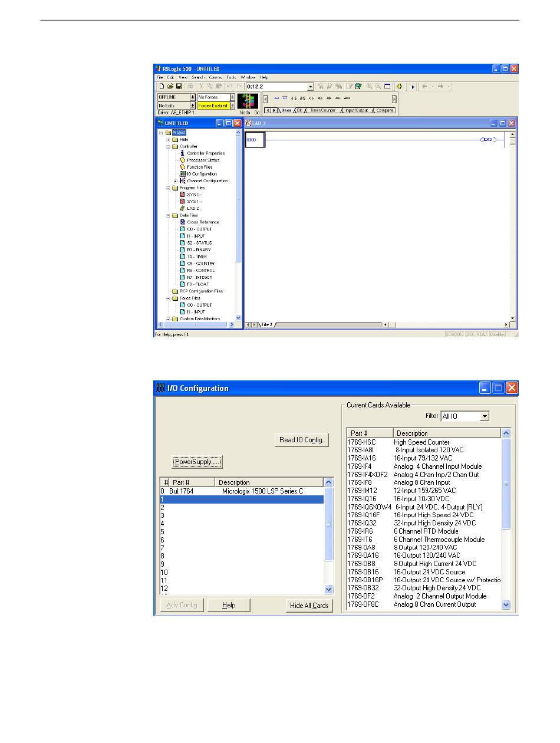Screen dimensions: 560x743
Task: Insert a new rung from instruction toolbar
Action: pyautogui.click(x=276, y=98)
